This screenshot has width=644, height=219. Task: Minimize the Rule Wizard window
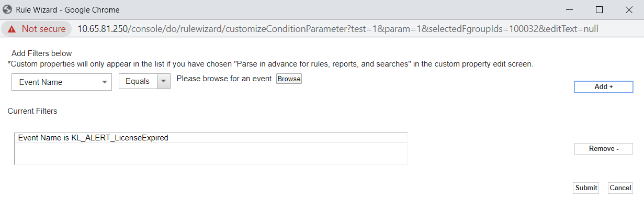pyautogui.click(x=570, y=9)
